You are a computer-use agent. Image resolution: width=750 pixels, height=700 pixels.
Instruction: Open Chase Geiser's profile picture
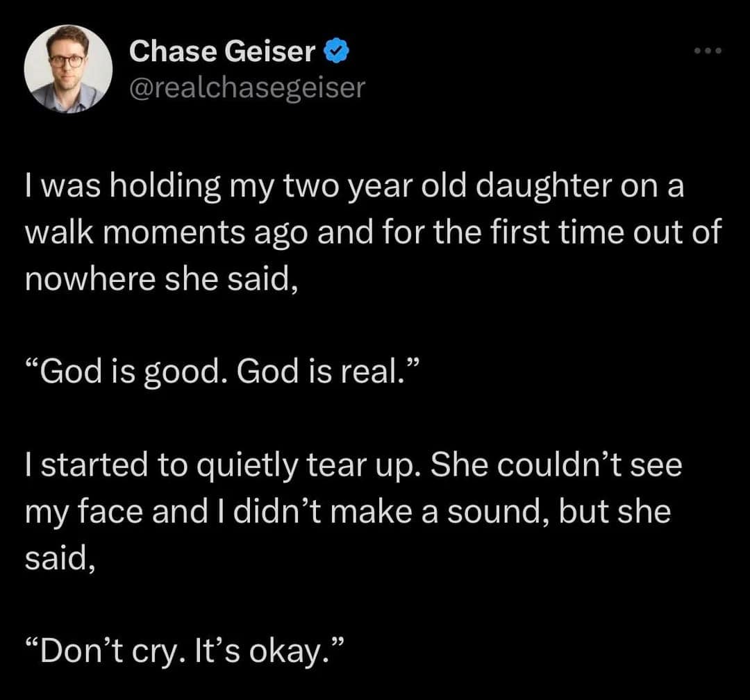pos(68,68)
